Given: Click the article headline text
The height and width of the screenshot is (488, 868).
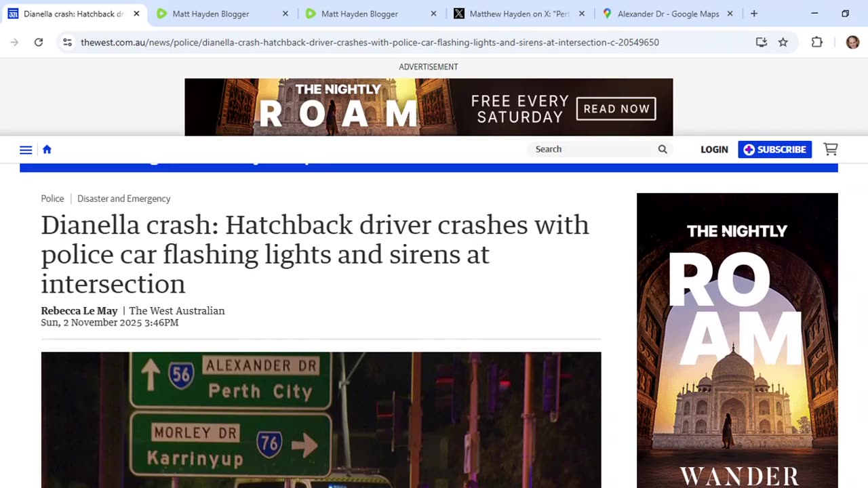Looking at the screenshot, I should (315, 254).
